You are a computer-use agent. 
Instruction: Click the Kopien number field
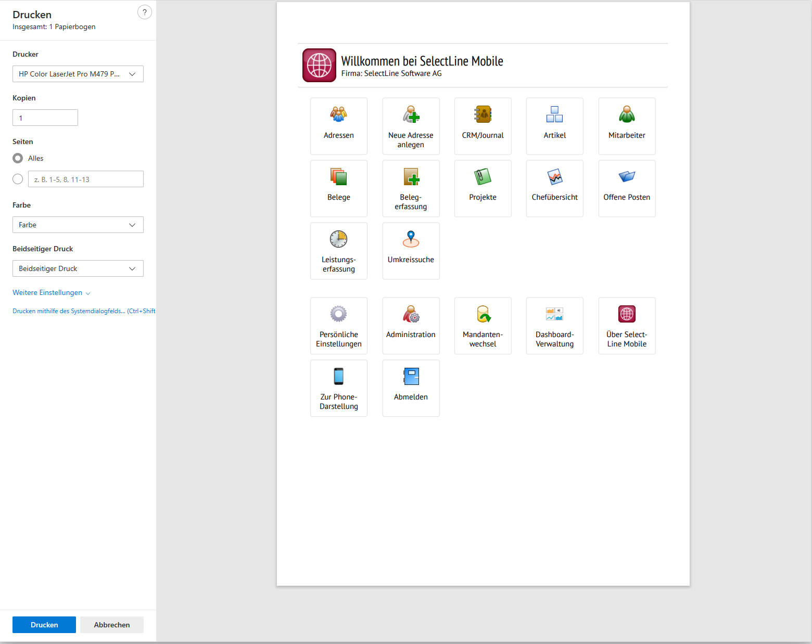pos(45,118)
